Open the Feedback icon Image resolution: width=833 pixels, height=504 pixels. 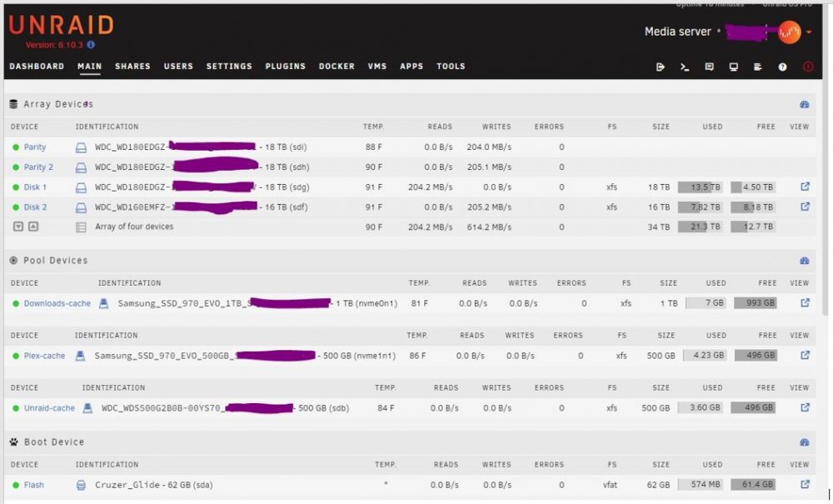[709, 67]
